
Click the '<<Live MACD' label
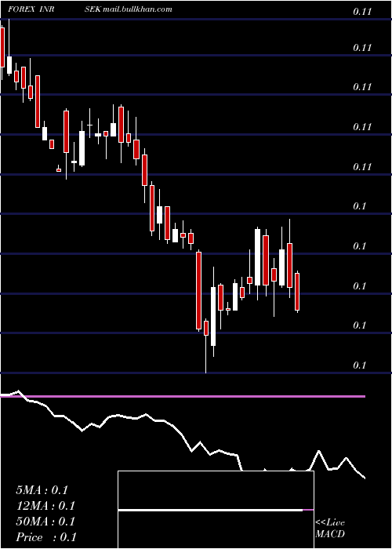click(330, 528)
